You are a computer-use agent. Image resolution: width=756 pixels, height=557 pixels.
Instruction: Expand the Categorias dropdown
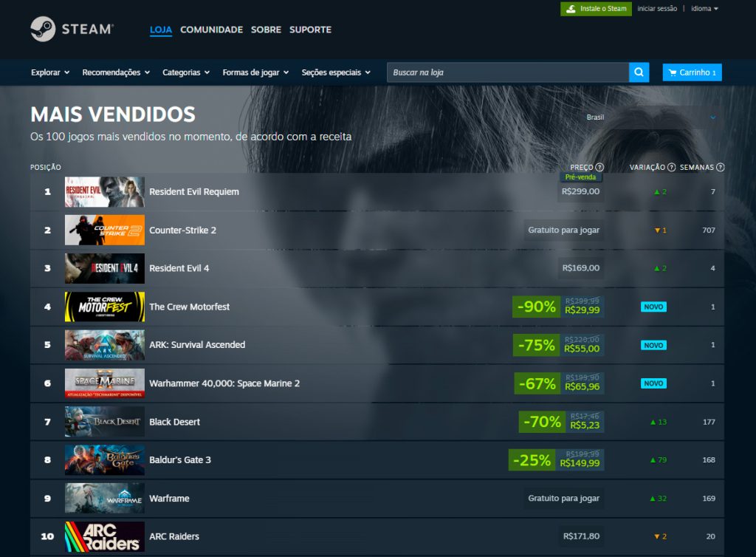pos(186,72)
